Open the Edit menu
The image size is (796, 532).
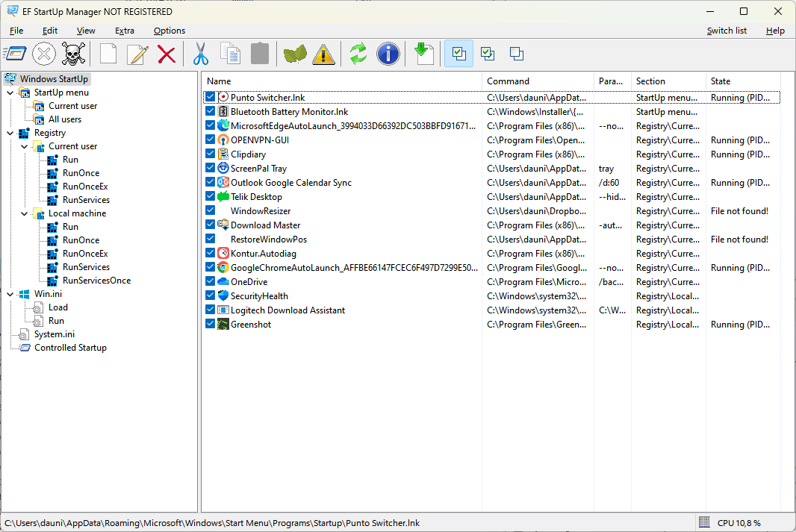(x=50, y=31)
